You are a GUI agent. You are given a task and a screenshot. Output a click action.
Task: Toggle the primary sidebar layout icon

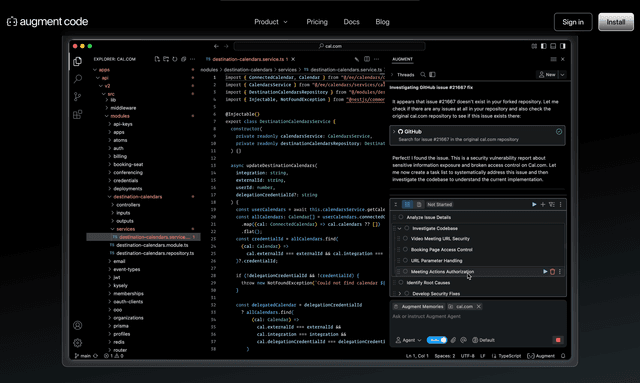coord(544,46)
